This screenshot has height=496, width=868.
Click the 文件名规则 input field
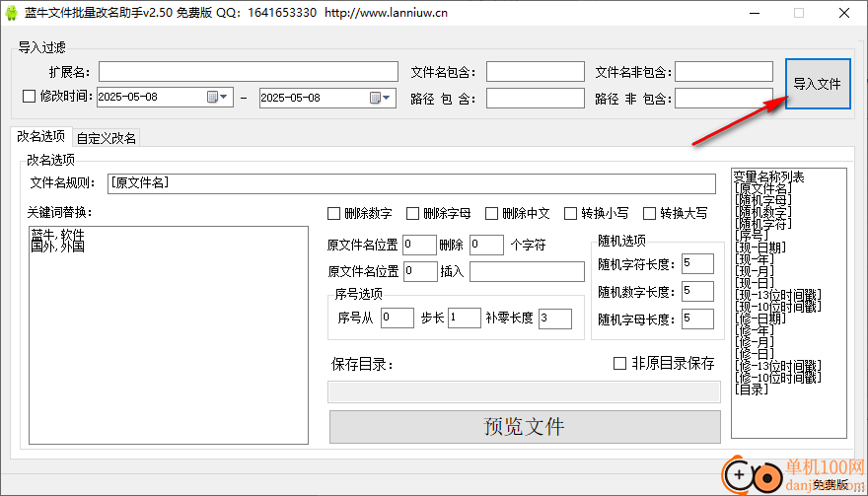click(x=411, y=183)
